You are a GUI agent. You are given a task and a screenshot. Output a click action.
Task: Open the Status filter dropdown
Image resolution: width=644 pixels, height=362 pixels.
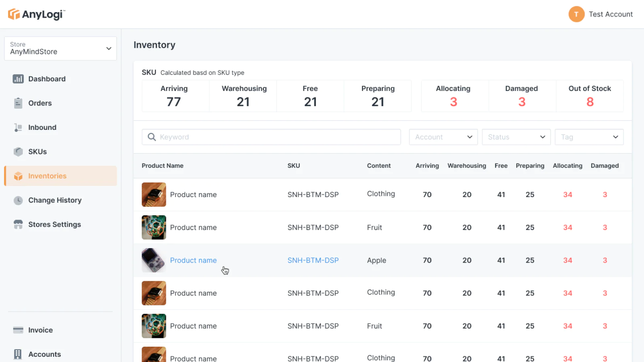click(516, 137)
